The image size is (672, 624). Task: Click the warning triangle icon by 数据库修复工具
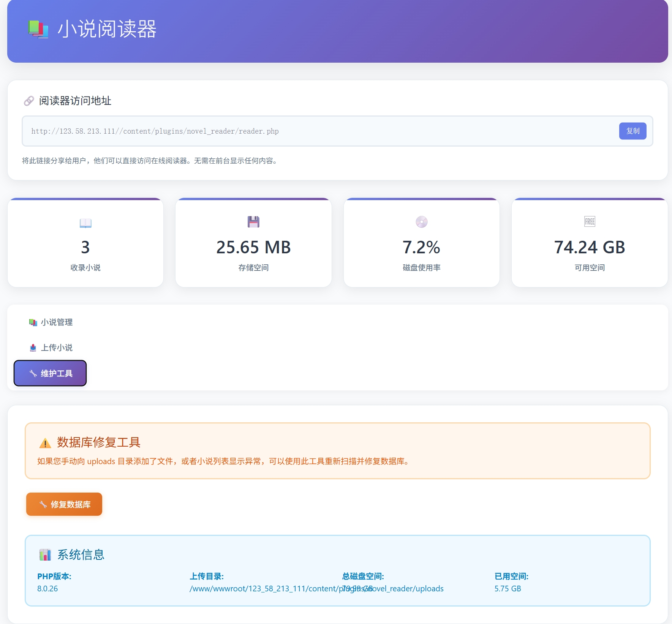[x=45, y=443]
